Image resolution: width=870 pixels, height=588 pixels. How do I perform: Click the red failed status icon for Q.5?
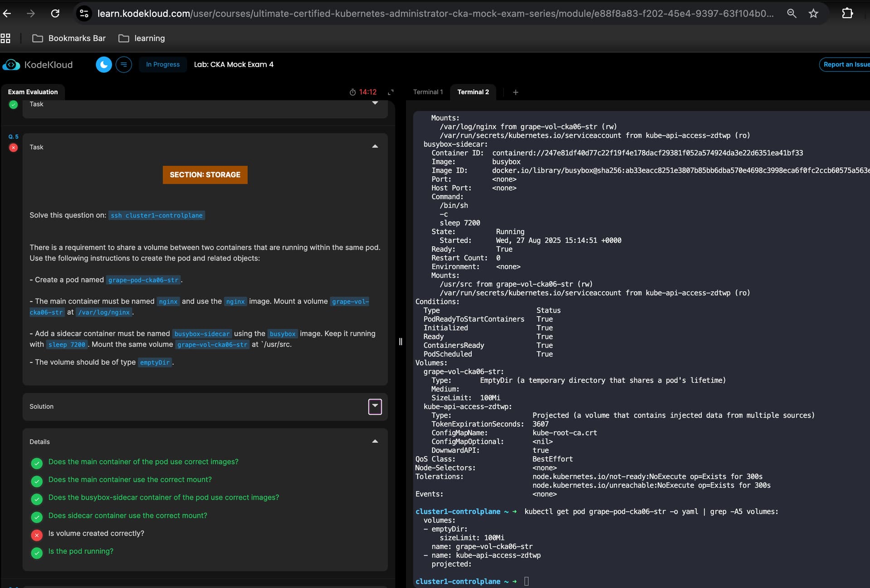coord(14,148)
